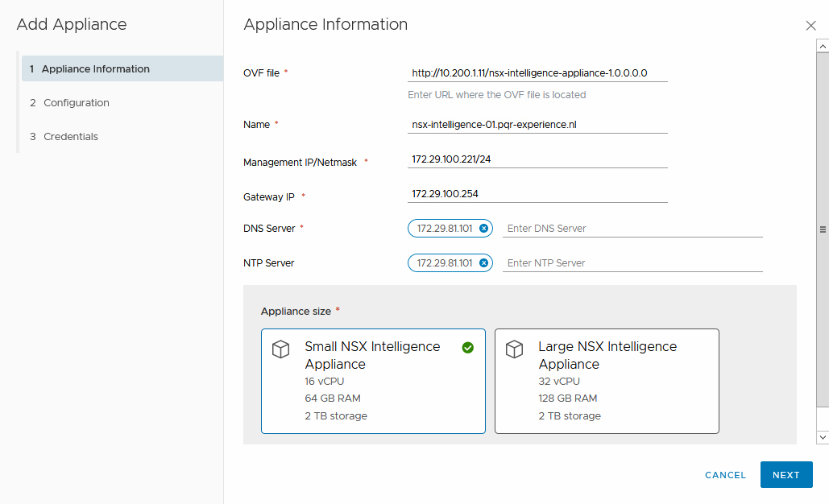Click the vertical scrollbar thumb handle
The height and width of the screenshot is (504, 829).
tap(823, 229)
